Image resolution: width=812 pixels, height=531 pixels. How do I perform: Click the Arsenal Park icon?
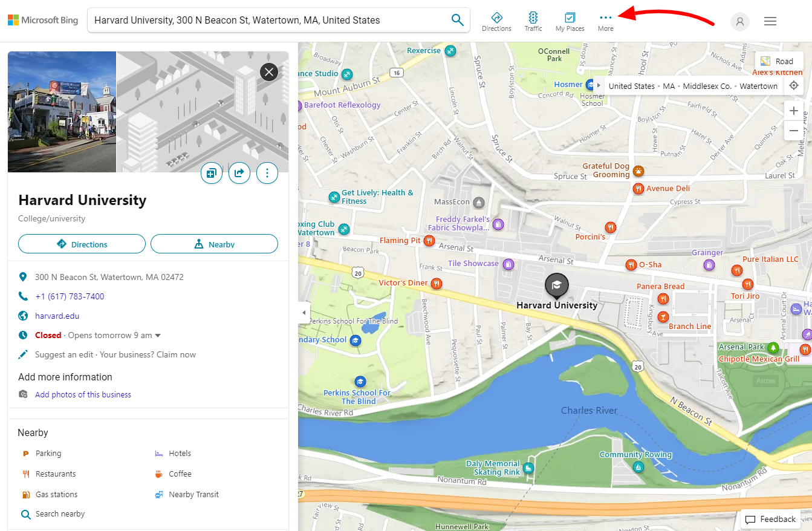(773, 347)
